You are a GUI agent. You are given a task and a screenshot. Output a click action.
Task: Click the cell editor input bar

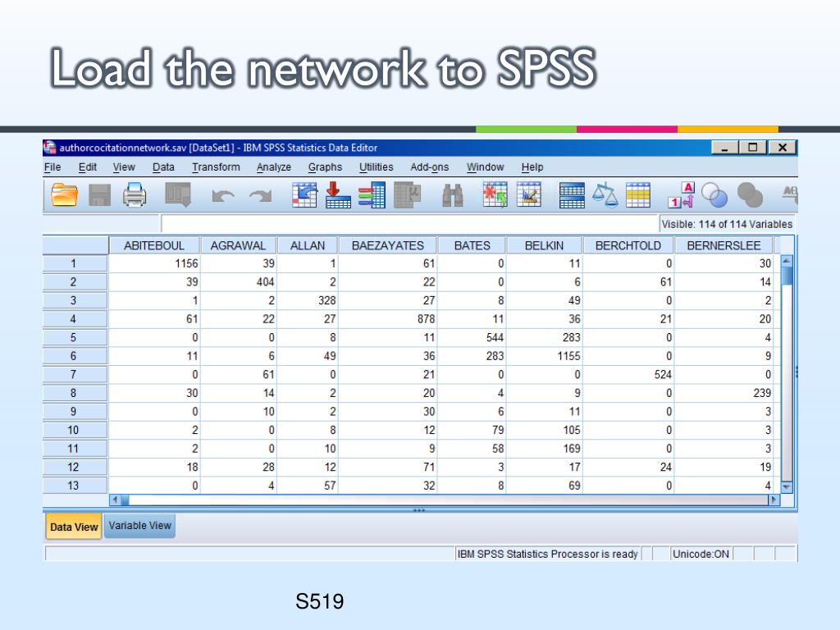(409, 224)
